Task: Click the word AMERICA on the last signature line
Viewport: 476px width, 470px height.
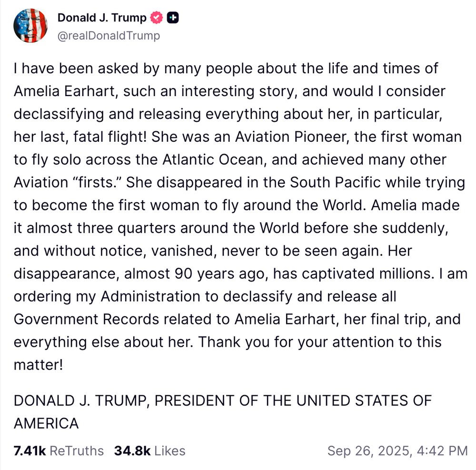Action: coord(46,423)
